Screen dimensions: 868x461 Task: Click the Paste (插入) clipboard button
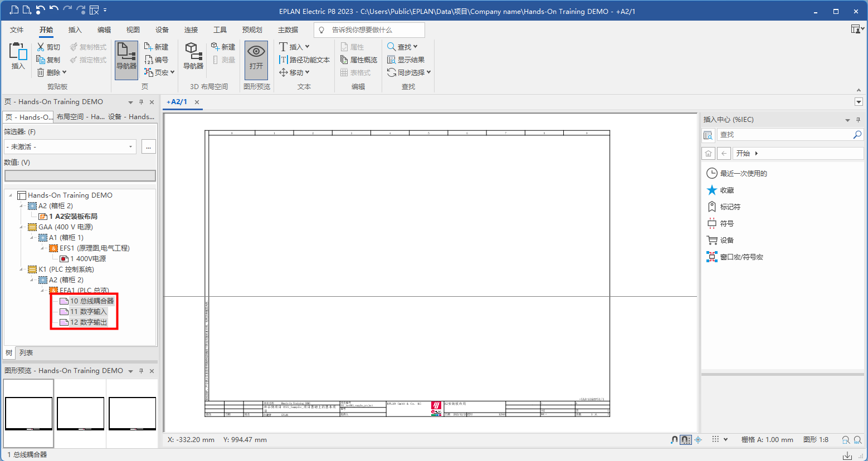pos(18,56)
